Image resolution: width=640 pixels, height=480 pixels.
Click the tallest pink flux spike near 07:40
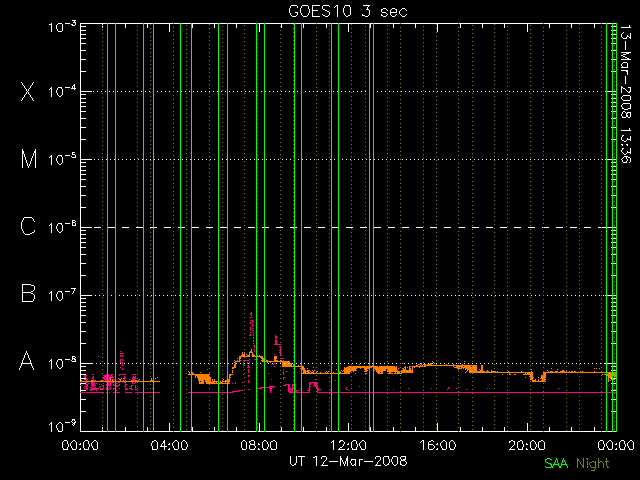[251, 335]
